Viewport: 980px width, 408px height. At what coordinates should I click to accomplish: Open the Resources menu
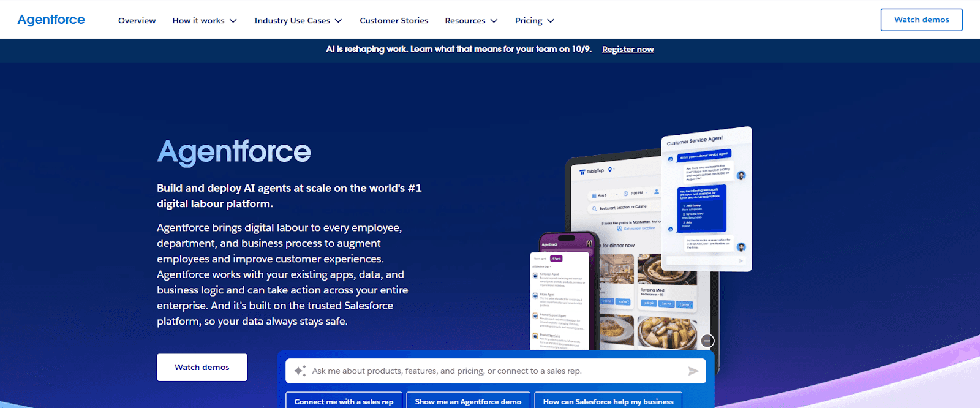click(471, 20)
